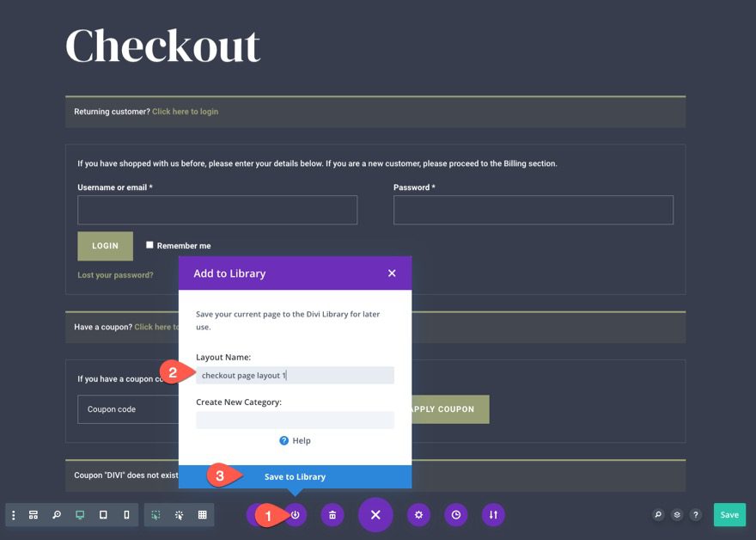Click the Apply Coupon button
756x540 pixels.
pyautogui.click(x=446, y=409)
